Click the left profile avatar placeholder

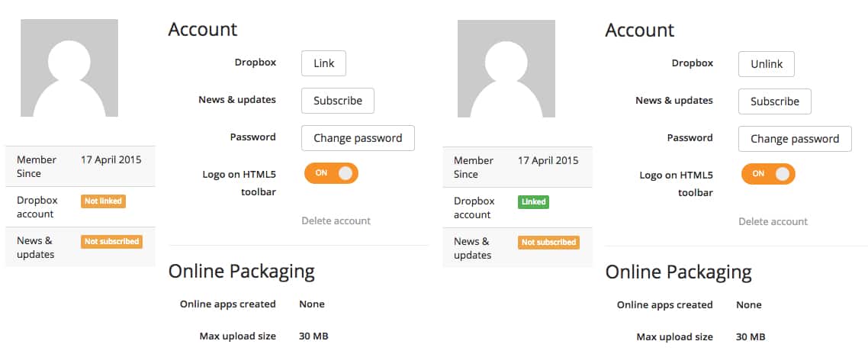click(69, 68)
